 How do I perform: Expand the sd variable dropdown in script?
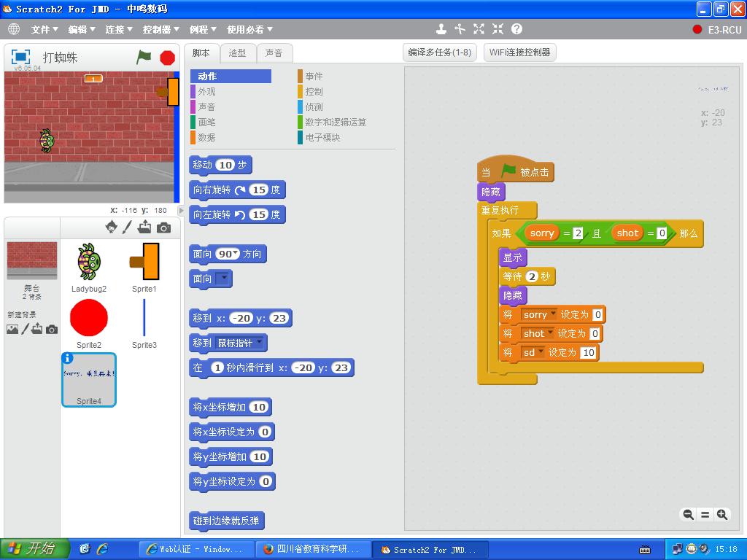pyautogui.click(x=541, y=352)
